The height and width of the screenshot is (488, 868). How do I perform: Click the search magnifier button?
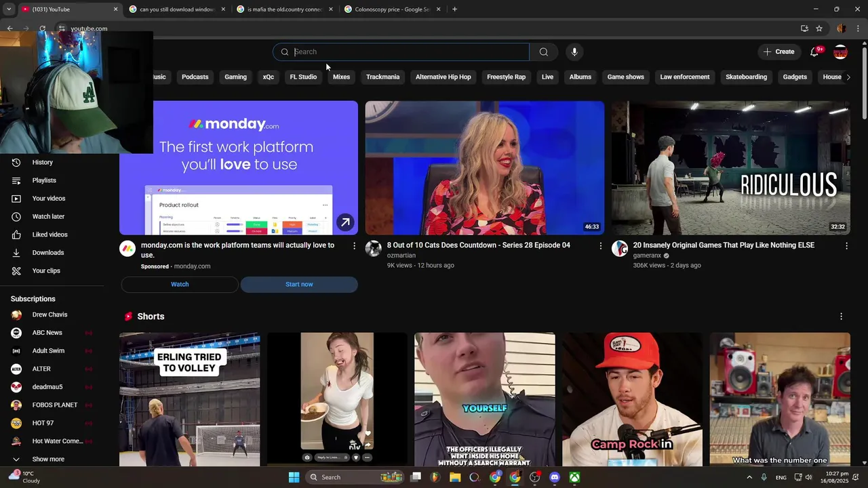pyautogui.click(x=544, y=52)
